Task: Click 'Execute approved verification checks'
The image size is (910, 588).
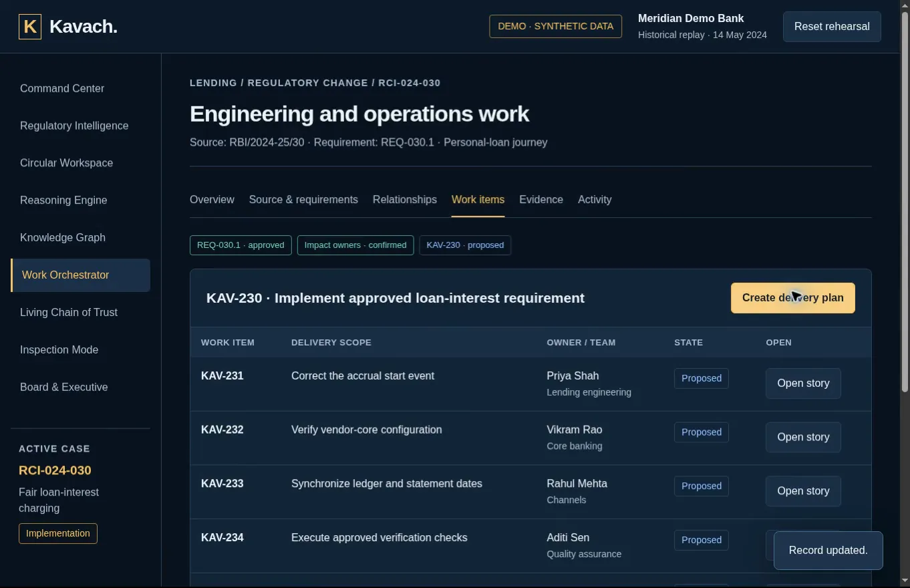Action: pos(380,538)
